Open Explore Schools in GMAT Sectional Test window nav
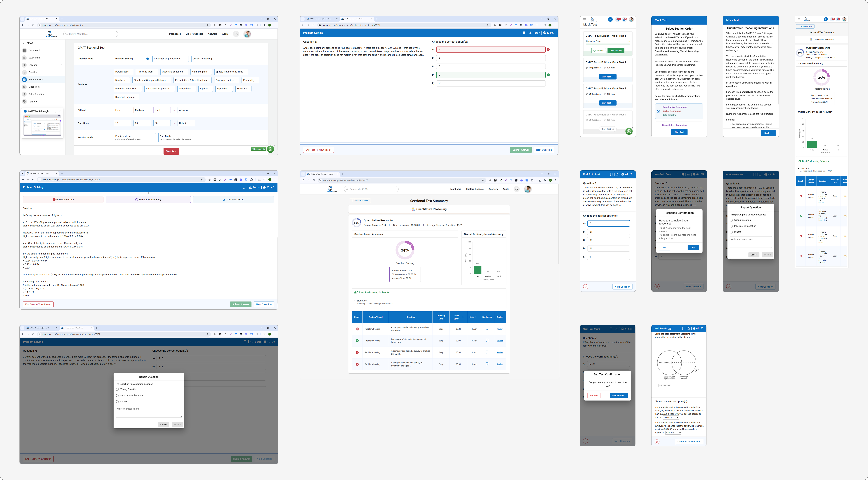Viewport: 868px width, 480px height. click(x=194, y=34)
